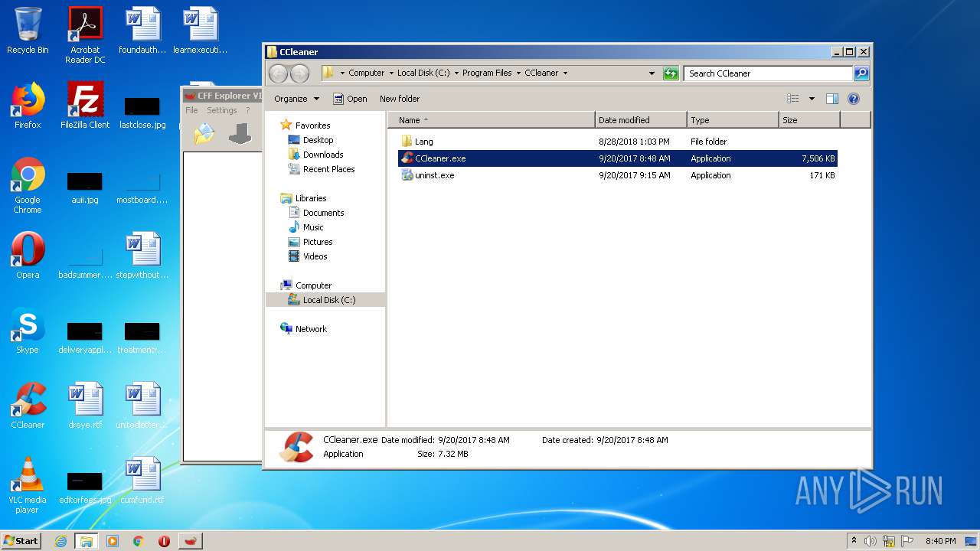Click the Explorer help question mark icon
The image size is (980, 551).
pos(854,99)
